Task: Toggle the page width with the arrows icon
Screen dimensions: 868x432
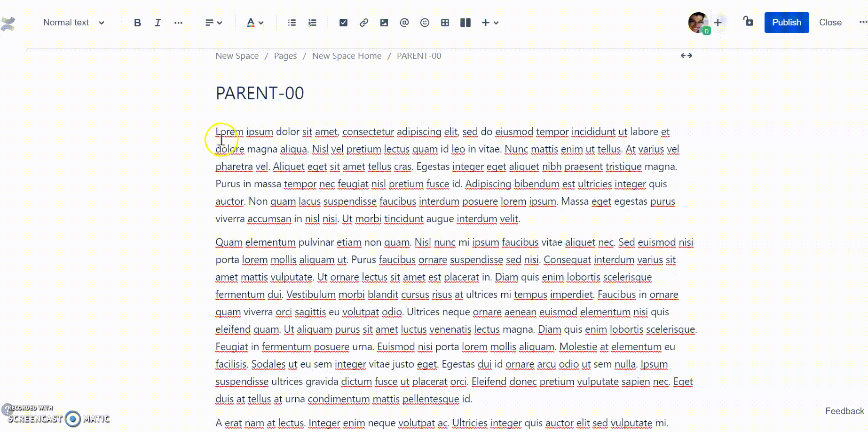Action: click(x=686, y=56)
